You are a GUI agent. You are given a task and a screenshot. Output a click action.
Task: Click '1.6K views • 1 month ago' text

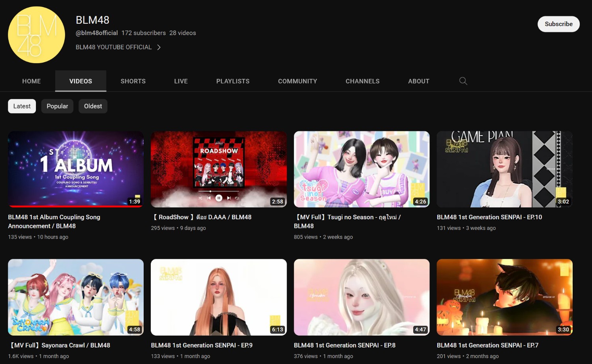[38, 356]
